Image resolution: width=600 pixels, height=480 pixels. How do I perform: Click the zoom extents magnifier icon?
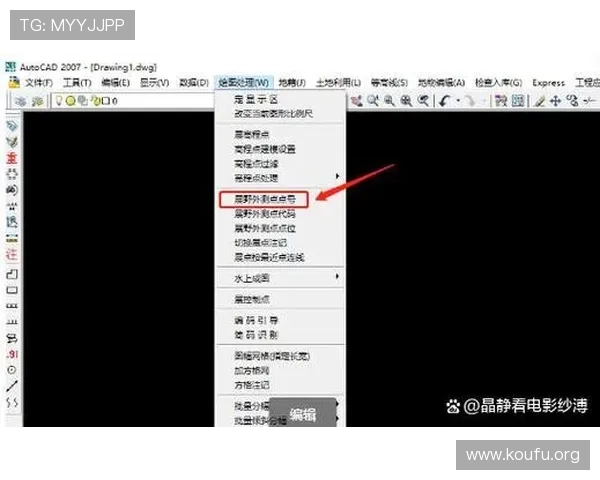click(406, 101)
